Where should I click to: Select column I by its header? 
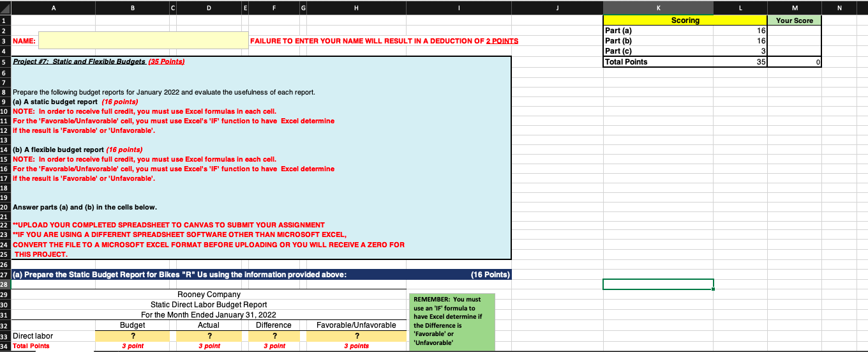click(458, 8)
